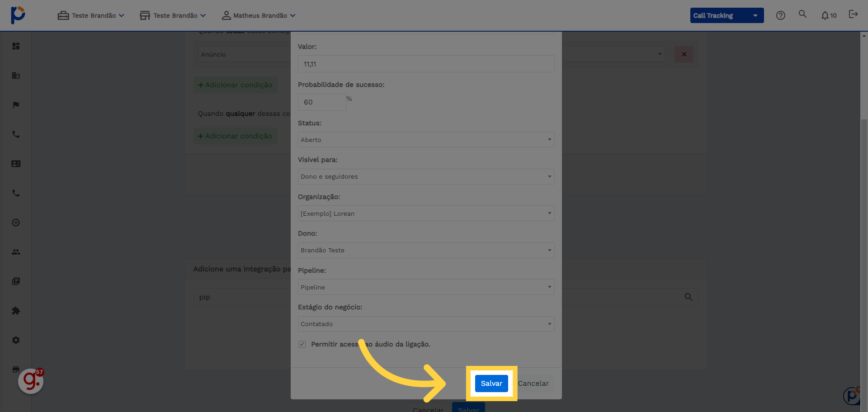Click Adicionar condição below the Anúncio row
This screenshot has height=412, width=868.
(236, 85)
